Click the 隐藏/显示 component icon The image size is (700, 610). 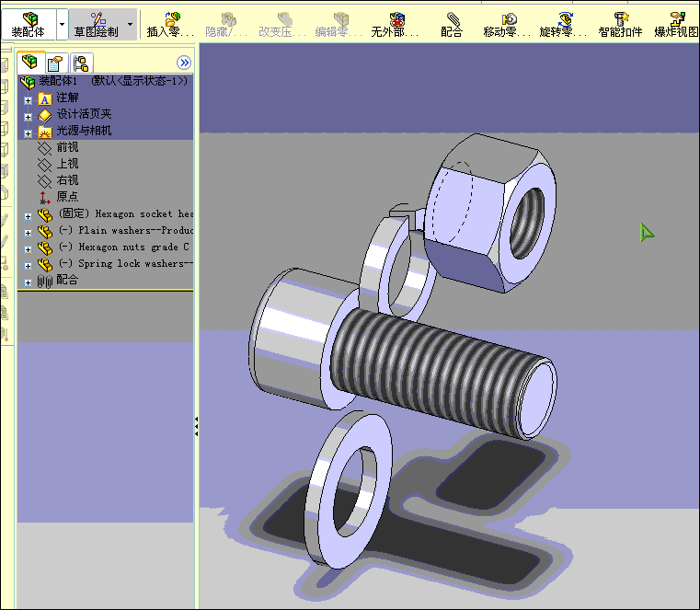click(x=228, y=18)
